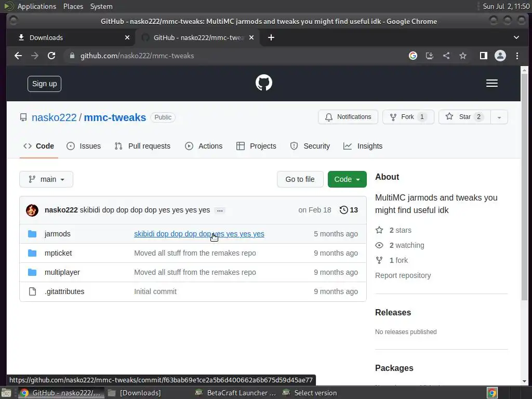The height and width of the screenshot is (399, 532).
Task: Open the Insights tab
Action: 363,146
